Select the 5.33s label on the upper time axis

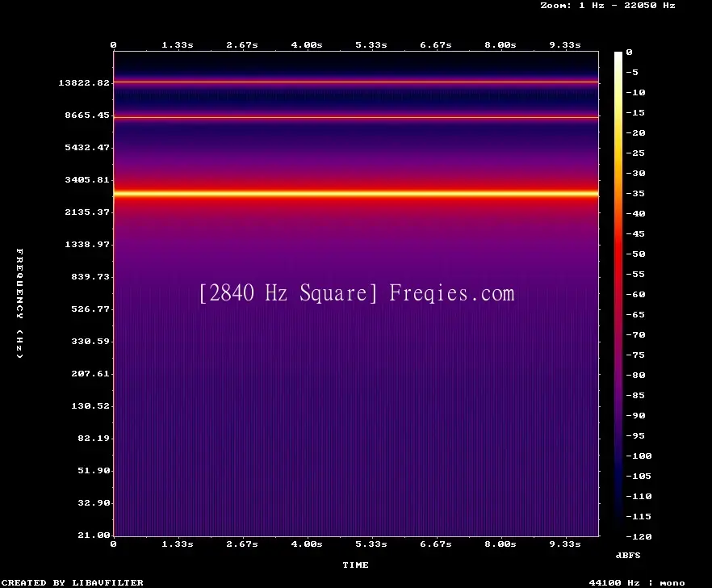371,45
